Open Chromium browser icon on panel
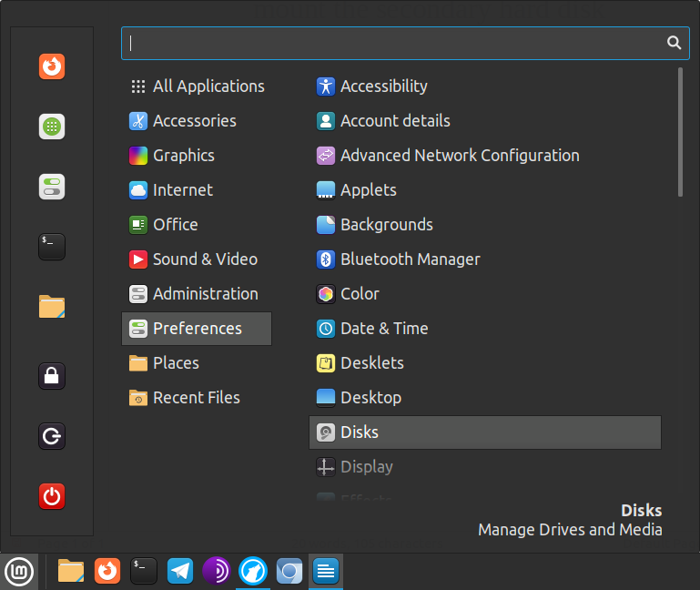 tap(289, 571)
